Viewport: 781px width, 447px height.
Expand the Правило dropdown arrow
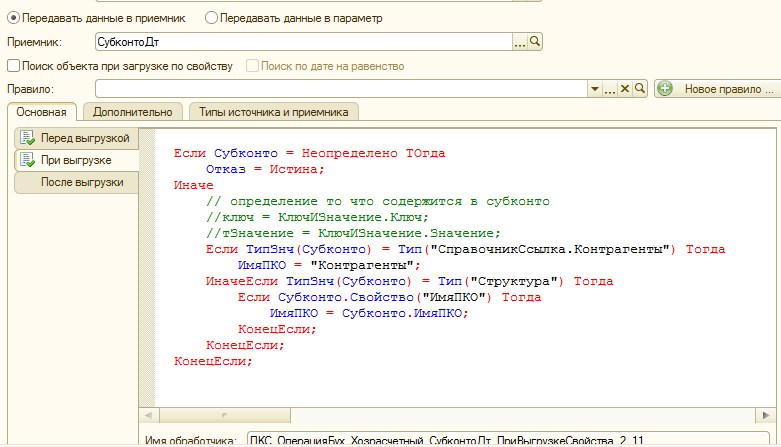click(595, 89)
